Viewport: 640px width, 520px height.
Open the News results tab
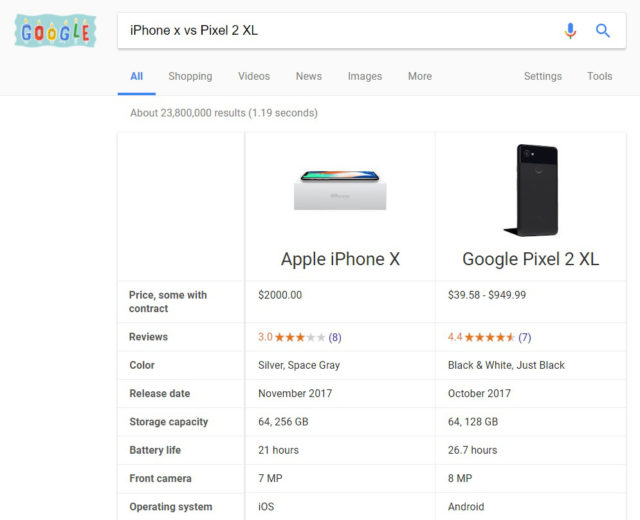tap(309, 76)
